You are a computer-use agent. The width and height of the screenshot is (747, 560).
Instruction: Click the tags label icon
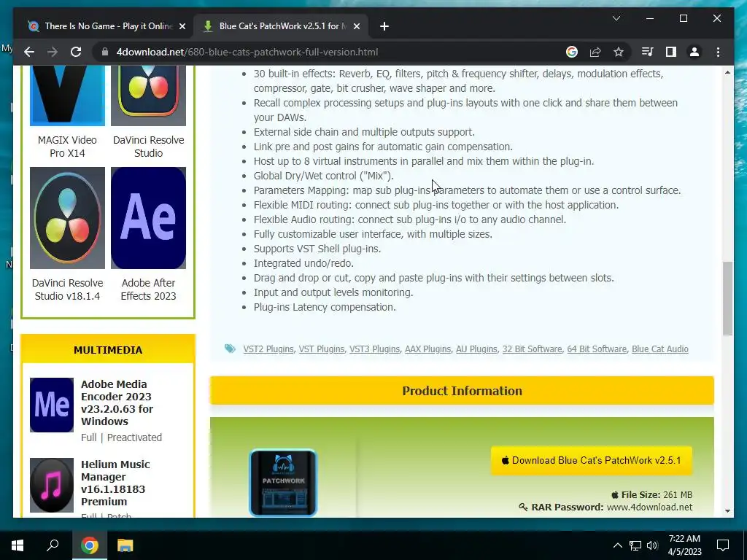(x=230, y=349)
